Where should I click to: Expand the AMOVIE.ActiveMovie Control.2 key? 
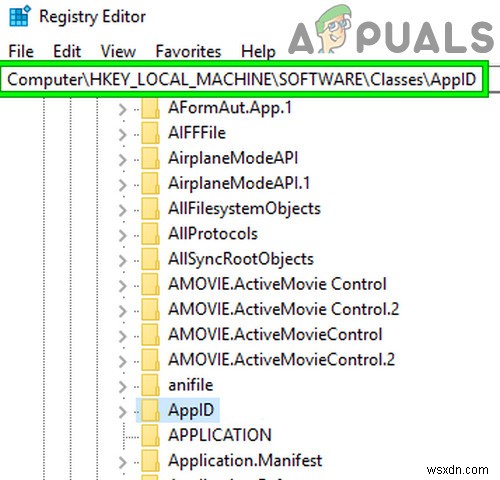click(123, 311)
